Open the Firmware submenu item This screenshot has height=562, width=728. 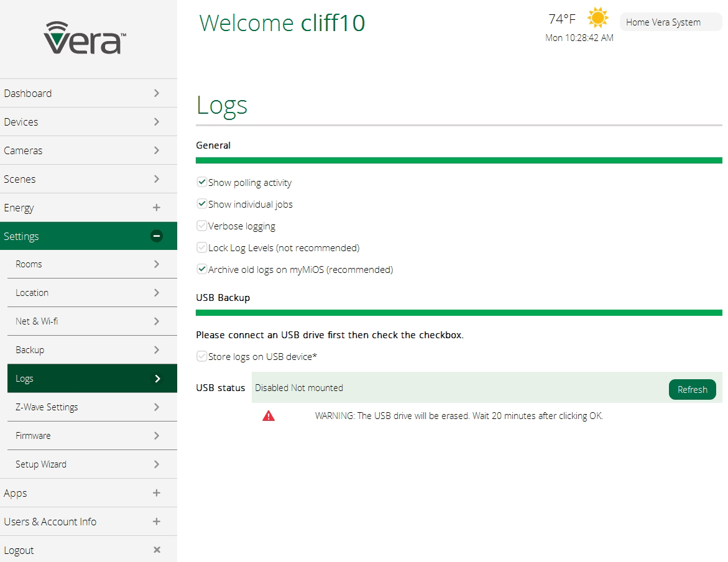(x=92, y=436)
